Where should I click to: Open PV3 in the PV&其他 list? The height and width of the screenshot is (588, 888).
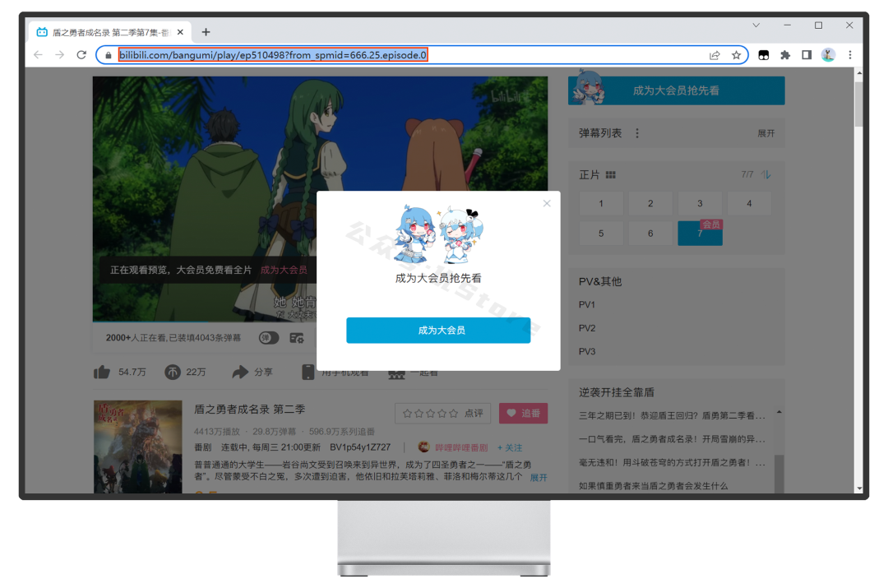[587, 351]
